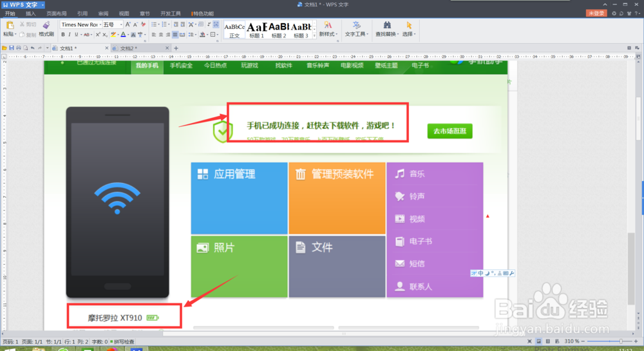Open the Select (选择) dropdown
The width and height of the screenshot is (644, 351).
[415, 35]
